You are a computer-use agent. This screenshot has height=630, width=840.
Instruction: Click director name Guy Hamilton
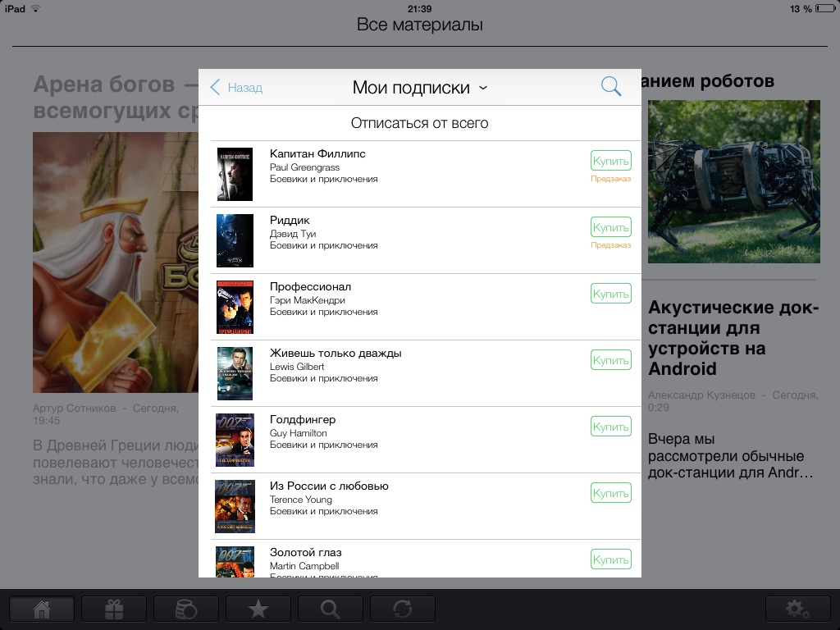[298, 433]
